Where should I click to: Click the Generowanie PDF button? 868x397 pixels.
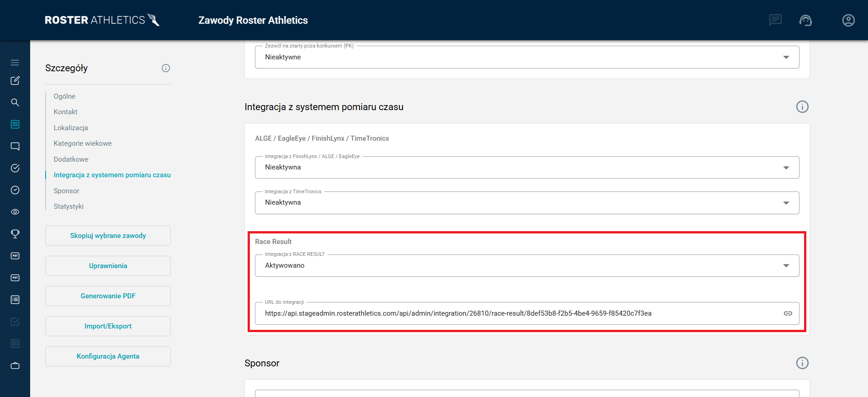tap(108, 296)
